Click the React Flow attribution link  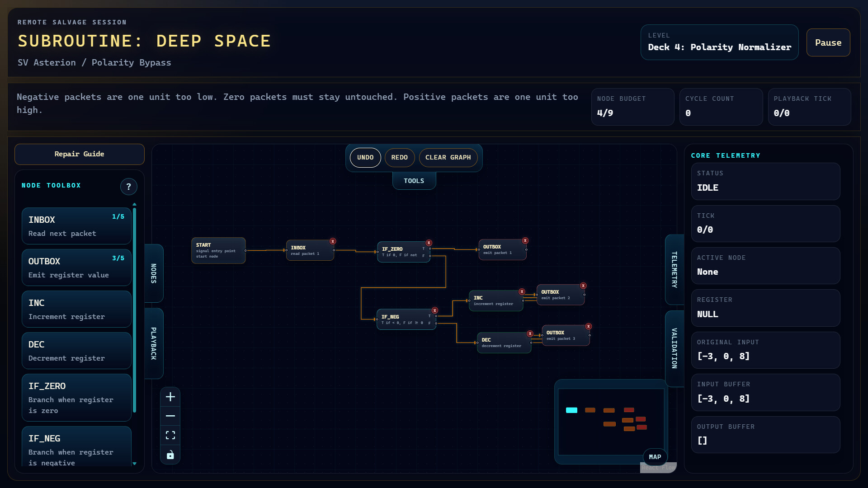(x=658, y=468)
